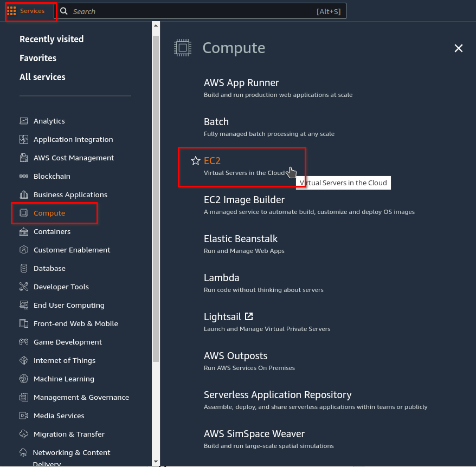The height and width of the screenshot is (467, 476).
Task: Select the Management & Governance category
Action: pyautogui.click(x=81, y=397)
